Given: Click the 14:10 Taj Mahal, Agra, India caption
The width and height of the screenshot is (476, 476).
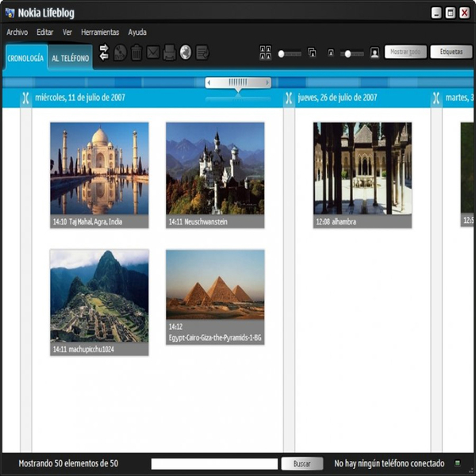Looking at the screenshot, I should [88, 221].
